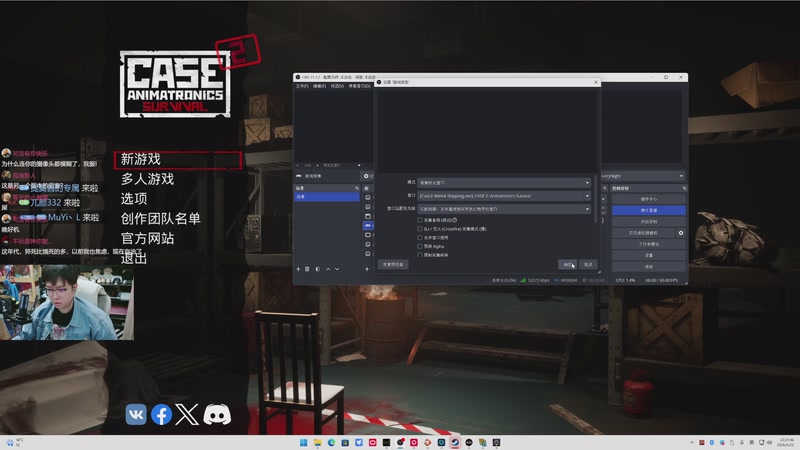This screenshot has height=450, width=800.
Task: Open the preview scaling dropdown below the OBS preview
Action: (341, 165)
